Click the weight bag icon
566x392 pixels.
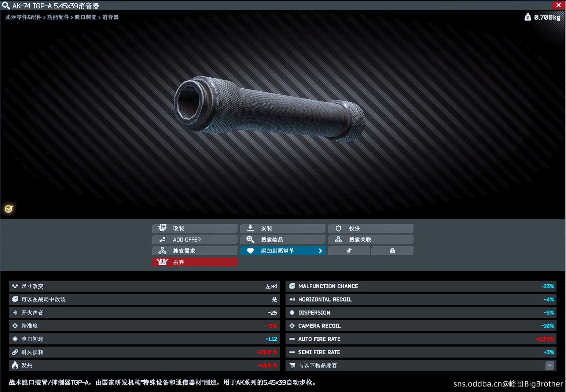[x=528, y=17]
